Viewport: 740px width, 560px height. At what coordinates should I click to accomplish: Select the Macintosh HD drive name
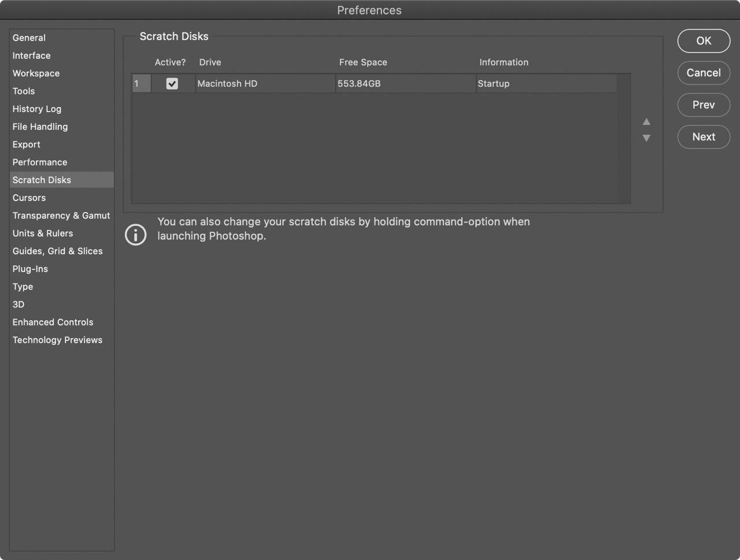tap(227, 84)
